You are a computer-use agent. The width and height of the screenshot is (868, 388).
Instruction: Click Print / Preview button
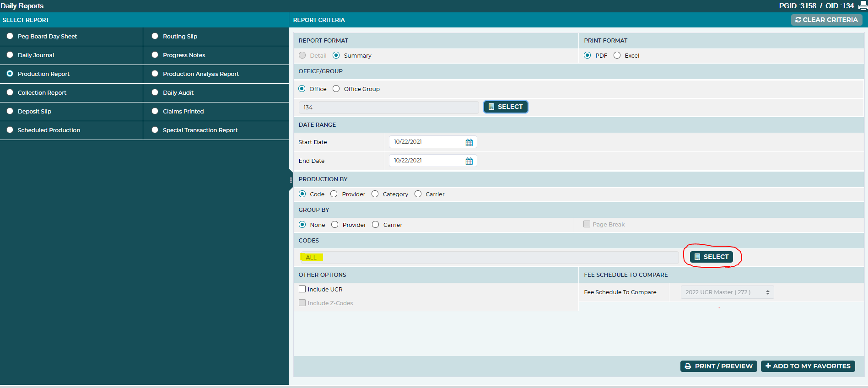pyautogui.click(x=718, y=366)
